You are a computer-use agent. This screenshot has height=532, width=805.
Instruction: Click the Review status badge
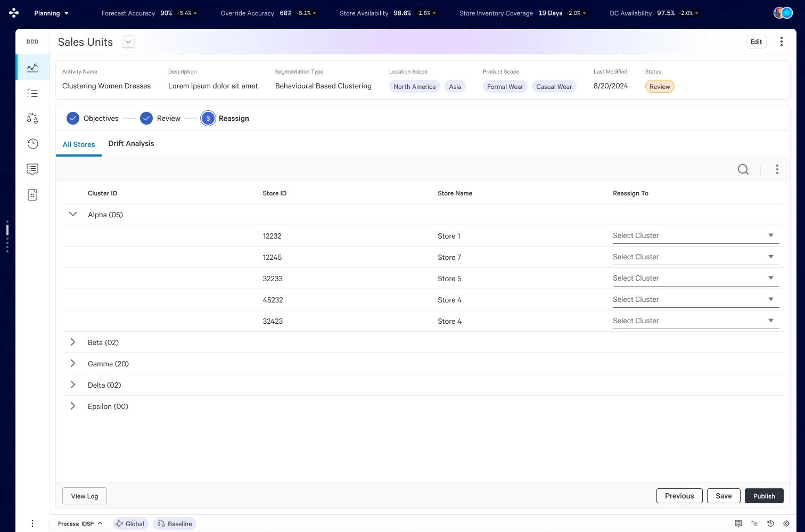pos(660,86)
